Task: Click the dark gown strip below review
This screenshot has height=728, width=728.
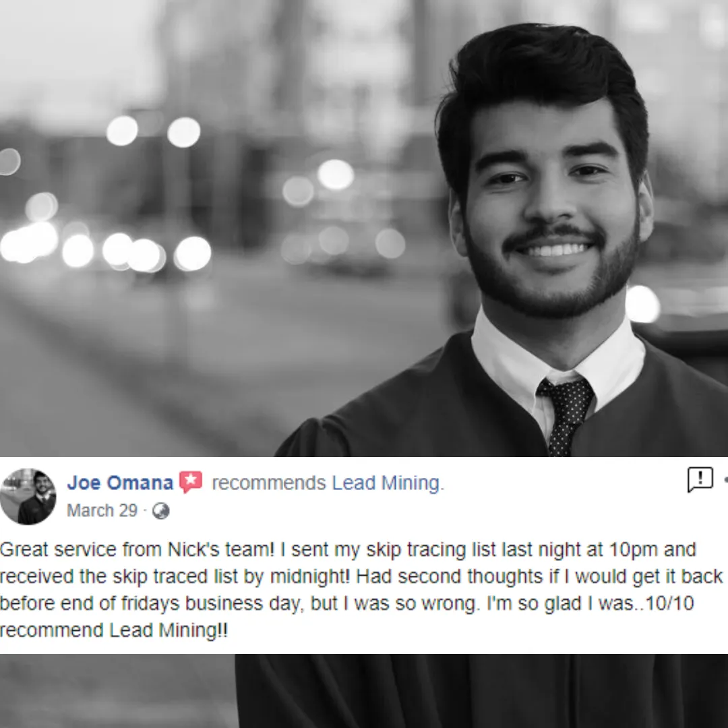Action: coord(481,691)
